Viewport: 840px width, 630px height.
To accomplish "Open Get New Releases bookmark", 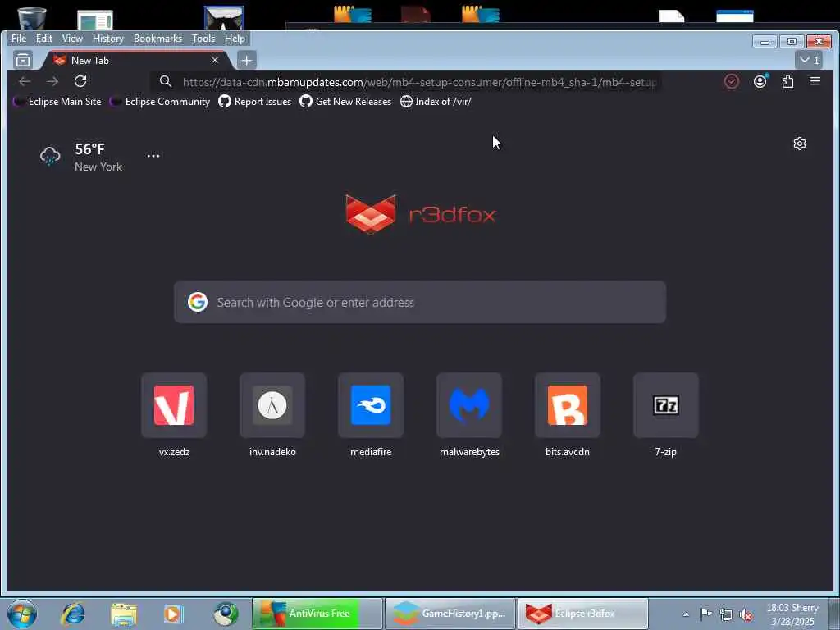I will (x=345, y=101).
